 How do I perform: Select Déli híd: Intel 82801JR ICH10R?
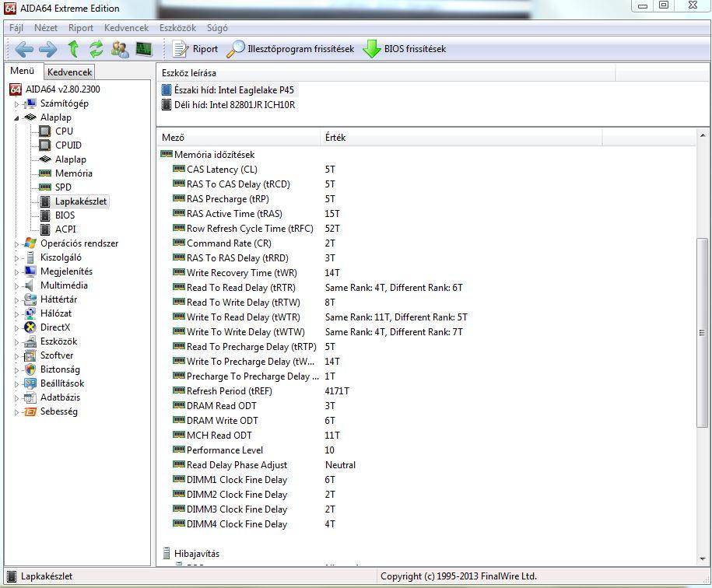(229, 105)
